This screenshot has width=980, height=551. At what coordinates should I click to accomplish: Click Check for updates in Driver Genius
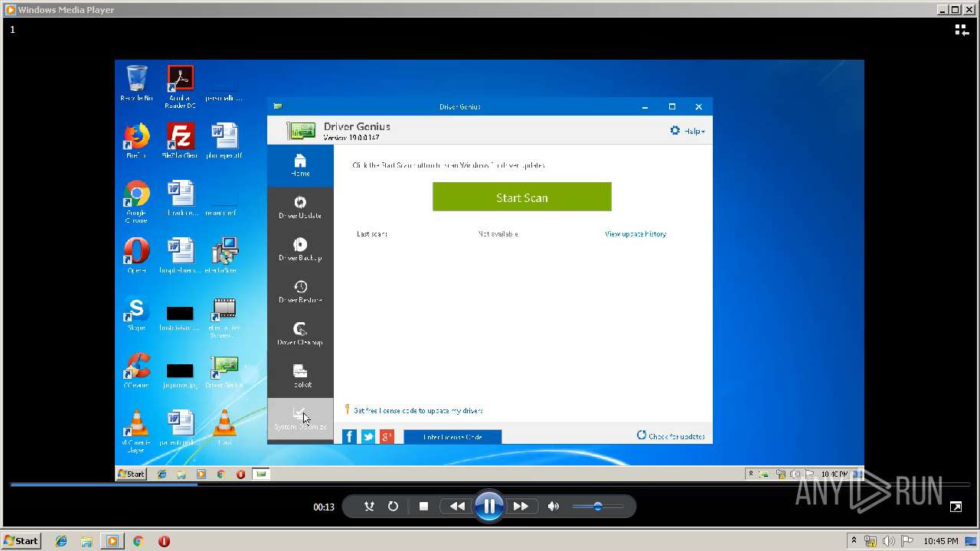(x=671, y=435)
